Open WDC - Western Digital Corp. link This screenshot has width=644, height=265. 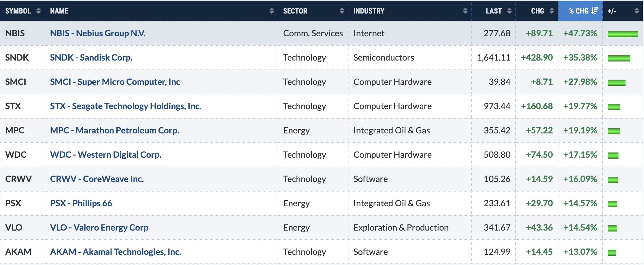point(106,155)
